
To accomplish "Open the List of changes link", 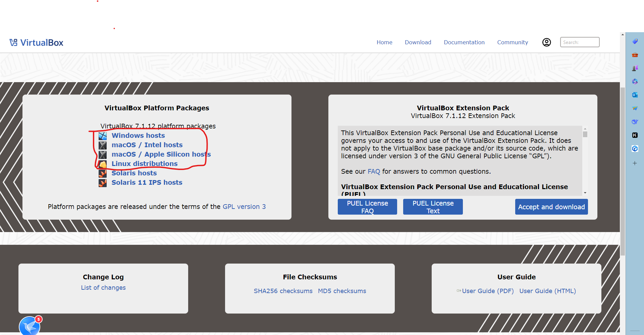I will pyautogui.click(x=103, y=288).
